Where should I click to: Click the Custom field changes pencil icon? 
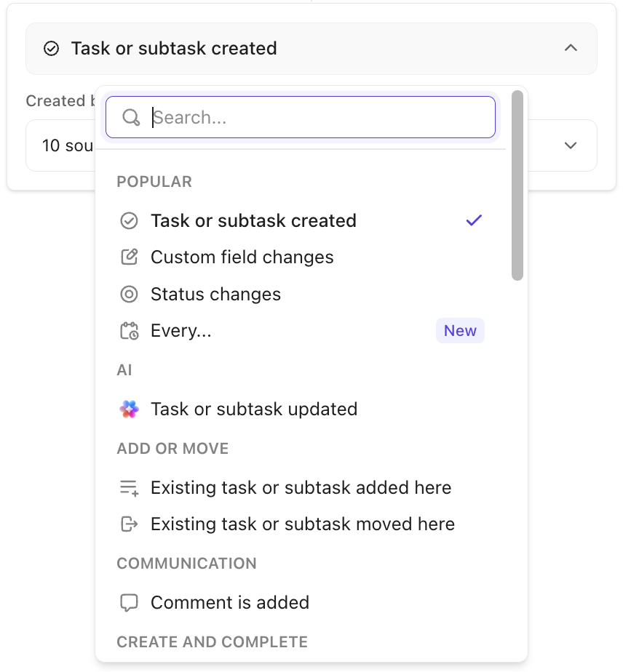pyautogui.click(x=129, y=257)
